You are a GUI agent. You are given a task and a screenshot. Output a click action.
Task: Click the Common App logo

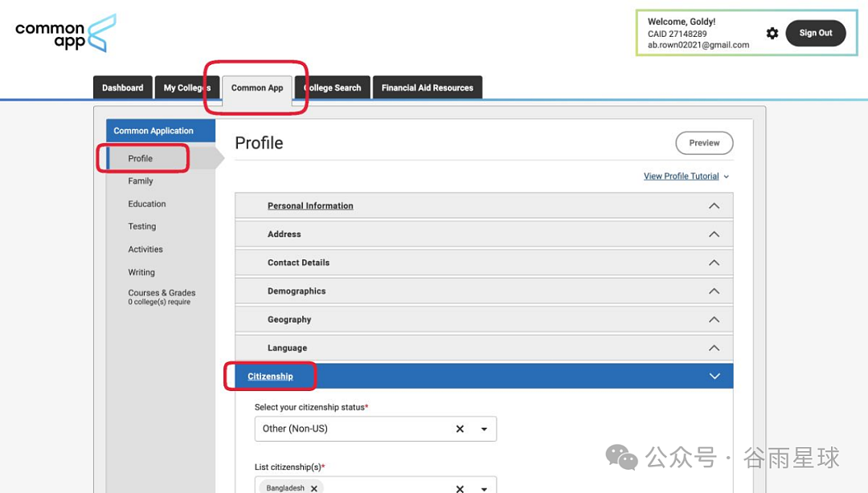tap(66, 33)
